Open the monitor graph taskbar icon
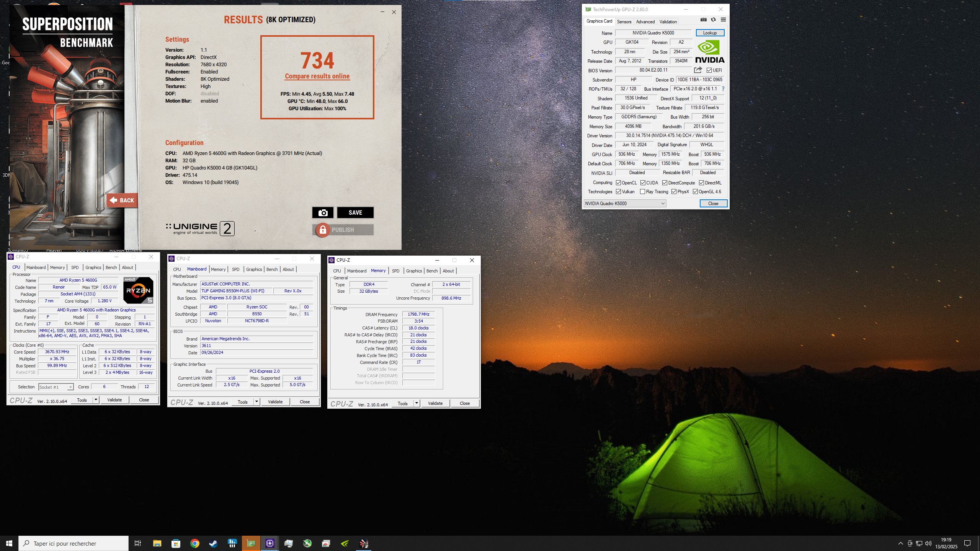Image resolution: width=980 pixels, height=551 pixels. (x=289, y=543)
